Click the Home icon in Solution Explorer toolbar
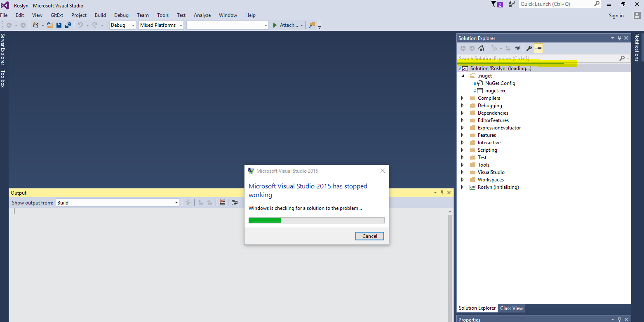Viewport: 644px width, 322px height. coord(481,48)
